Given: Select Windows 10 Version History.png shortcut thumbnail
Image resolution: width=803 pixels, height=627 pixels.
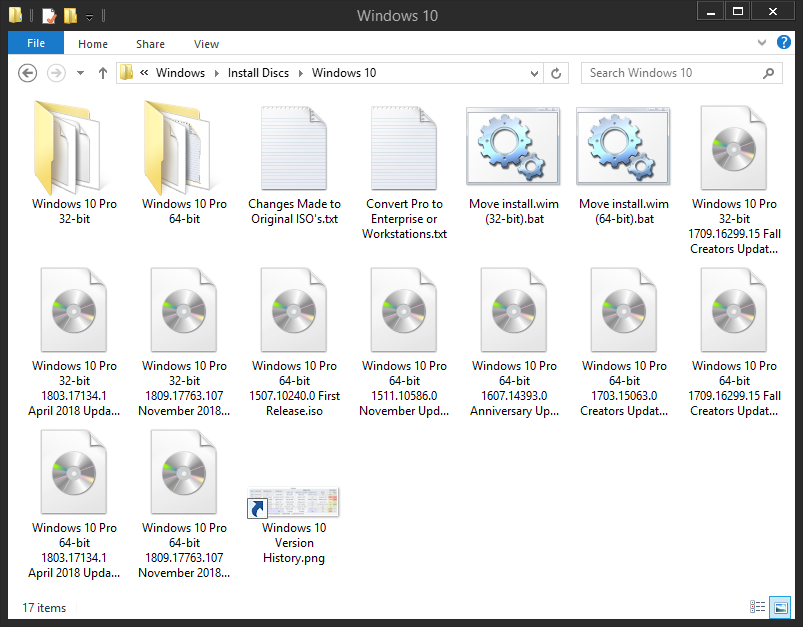Looking at the screenshot, I should [293, 502].
